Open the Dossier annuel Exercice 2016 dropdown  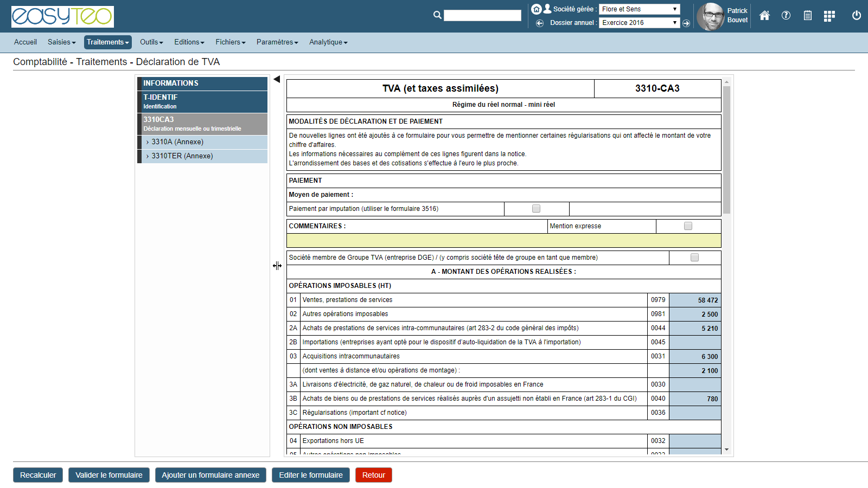click(639, 23)
